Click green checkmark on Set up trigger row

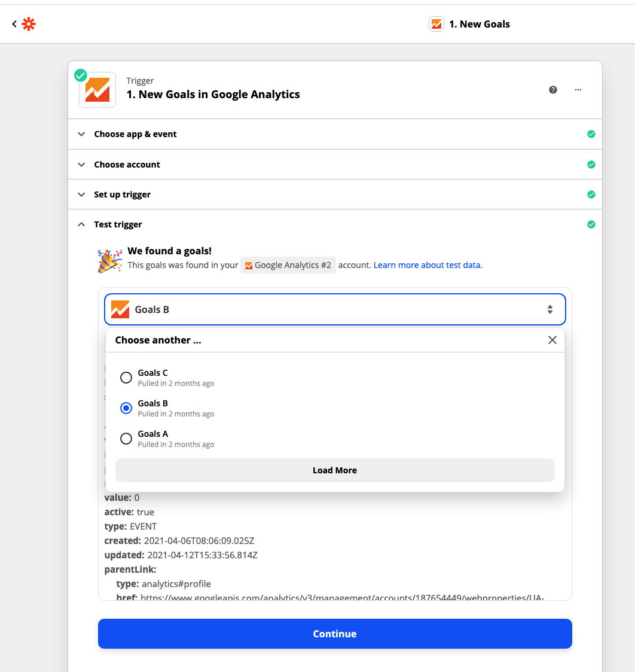pyautogui.click(x=591, y=194)
